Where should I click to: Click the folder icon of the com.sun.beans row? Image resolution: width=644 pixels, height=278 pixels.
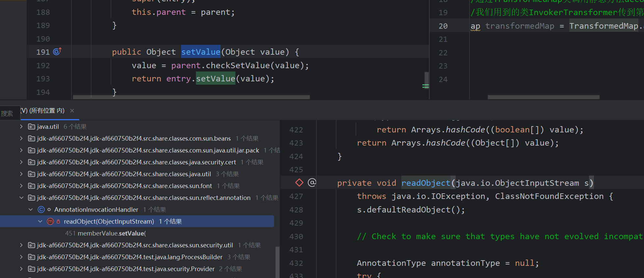(32, 138)
